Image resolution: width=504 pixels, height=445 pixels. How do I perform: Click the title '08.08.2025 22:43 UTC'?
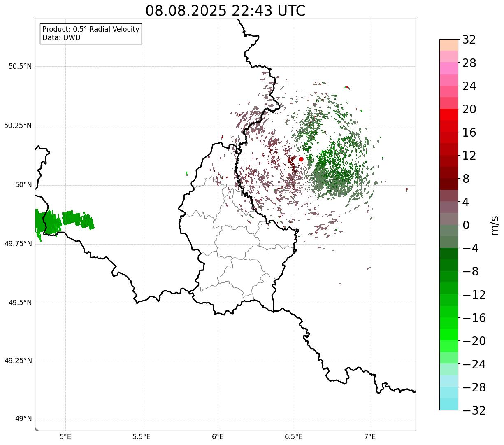(x=225, y=11)
